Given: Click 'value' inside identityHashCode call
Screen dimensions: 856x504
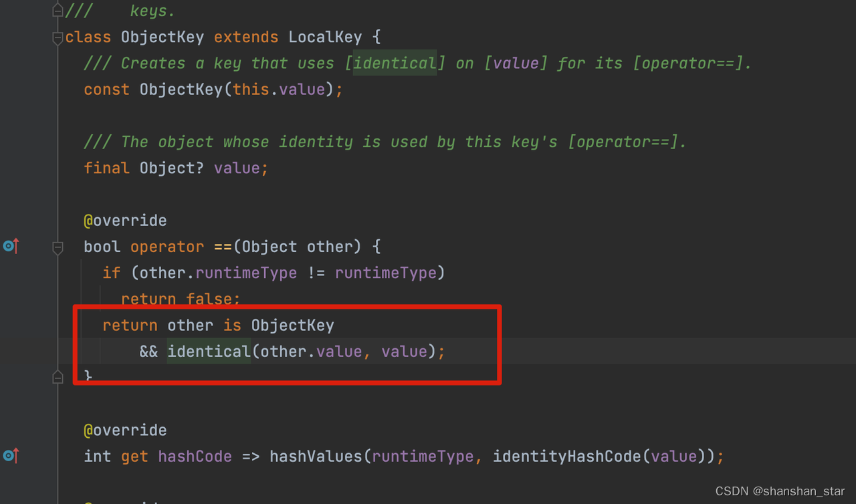Looking at the screenshot, I should coord(673,457).
